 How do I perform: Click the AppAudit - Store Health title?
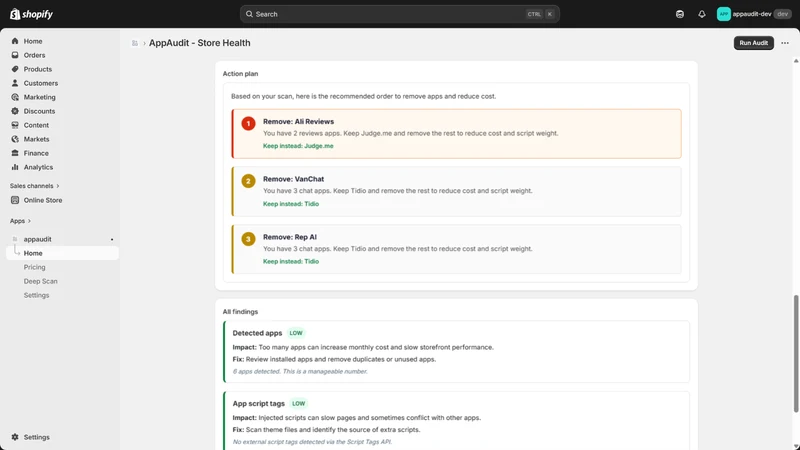(x=199, y=43)
